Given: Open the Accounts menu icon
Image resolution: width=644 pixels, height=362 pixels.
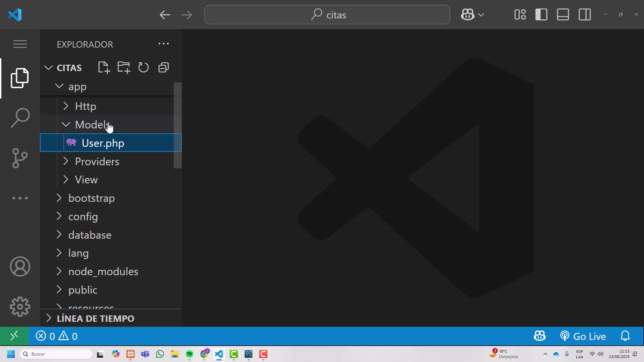Looking at the screenshot, I should (x=20, y=266).
